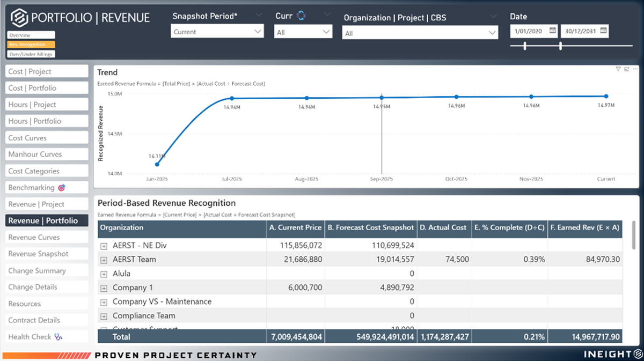Screen dimensions: 644x361
Task: Click the Jul-2025 trend data point
Action: (x=232, y=98)
